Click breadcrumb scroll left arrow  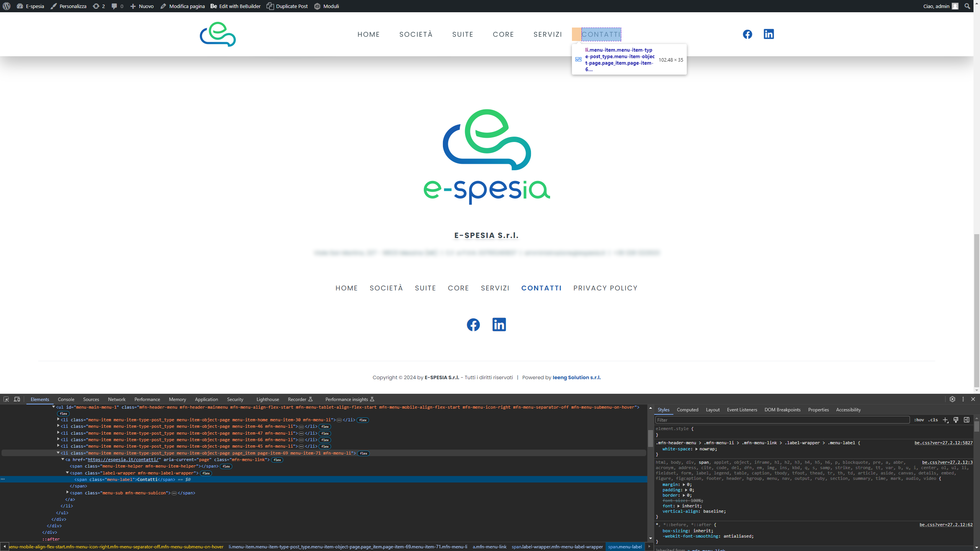point(4,546)
